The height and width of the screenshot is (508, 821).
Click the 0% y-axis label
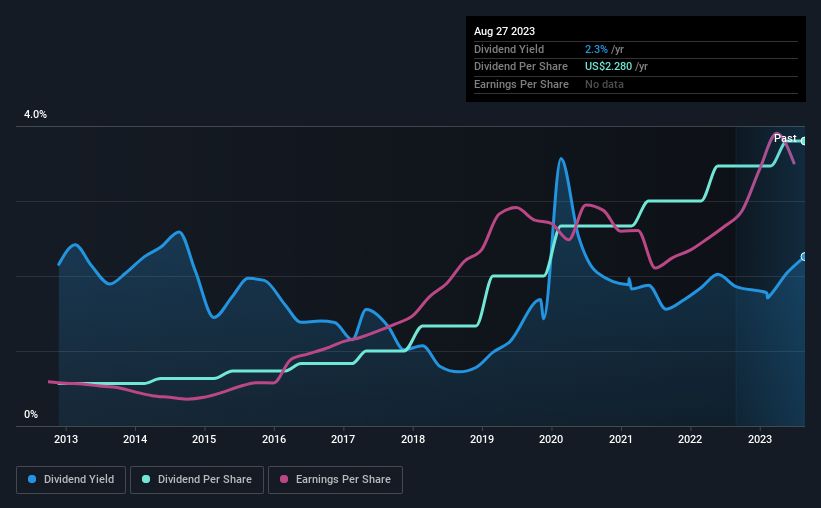tap(31, 414)
